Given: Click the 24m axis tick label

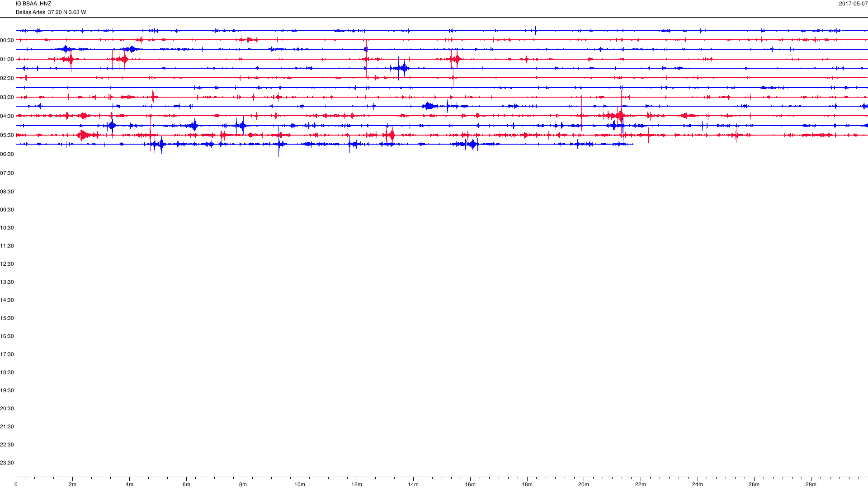Looking at the screenshot, I should tap(698, 484).
